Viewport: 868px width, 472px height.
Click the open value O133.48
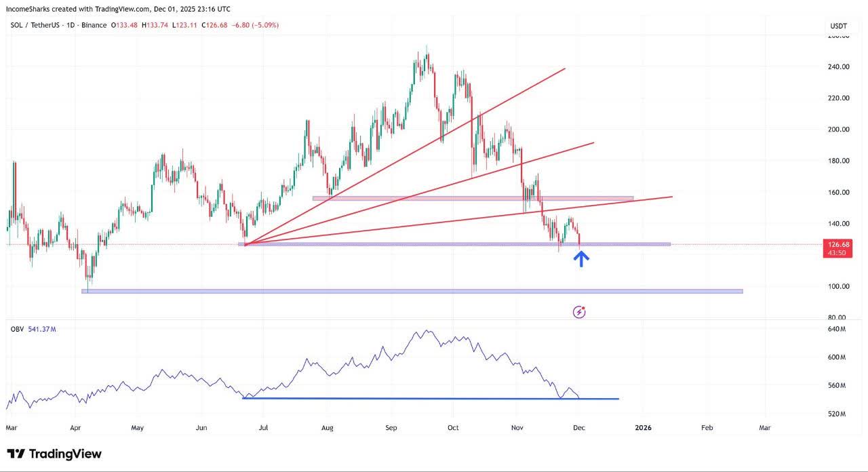(125, 25)
